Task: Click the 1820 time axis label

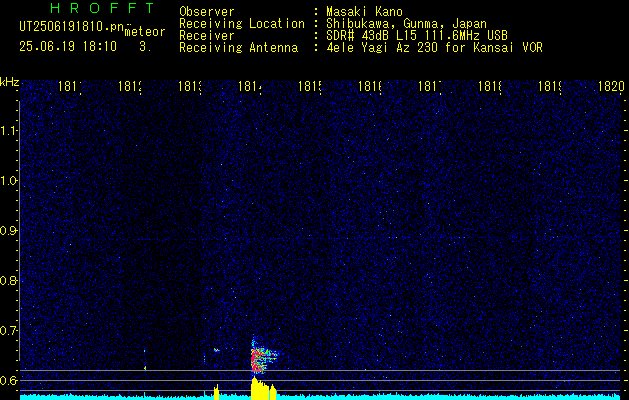Action: pos(611,87)
